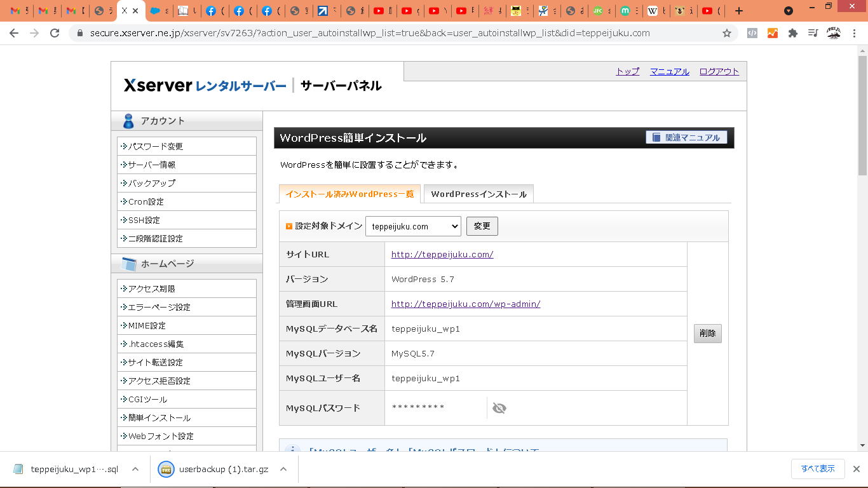The image size is (868, 488).
Task: Switch to the blue cloud icon tab
Action: pyautogui.click(x=154, y=11)
